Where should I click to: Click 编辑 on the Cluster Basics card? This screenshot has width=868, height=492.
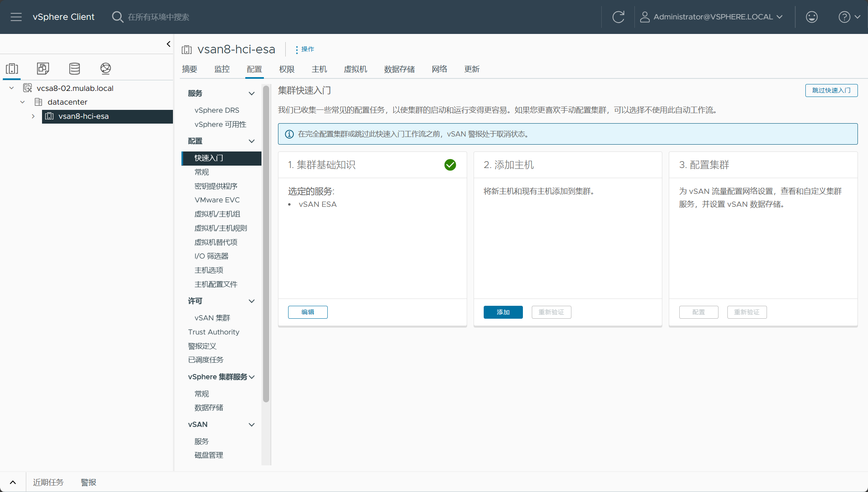coord(308,312)
